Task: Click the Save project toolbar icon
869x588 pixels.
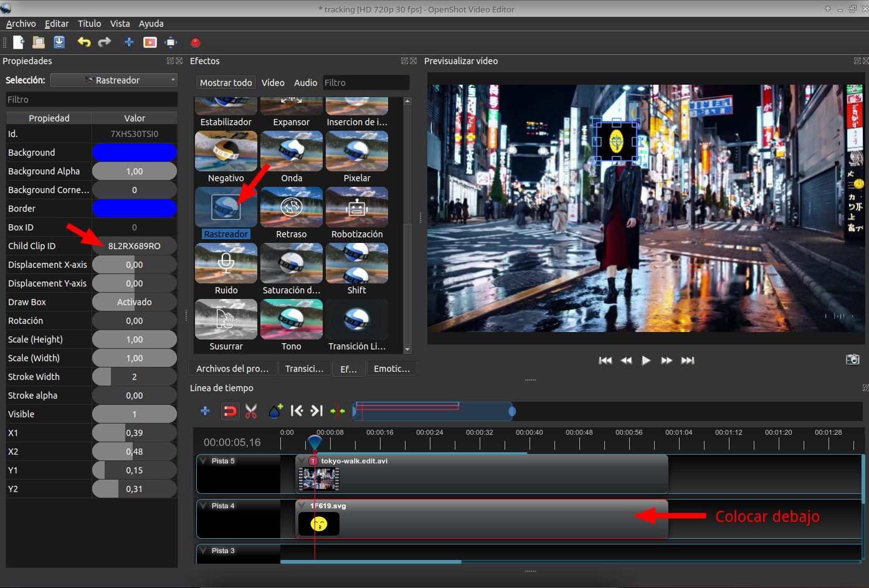Action: click(x=59, y=42)
